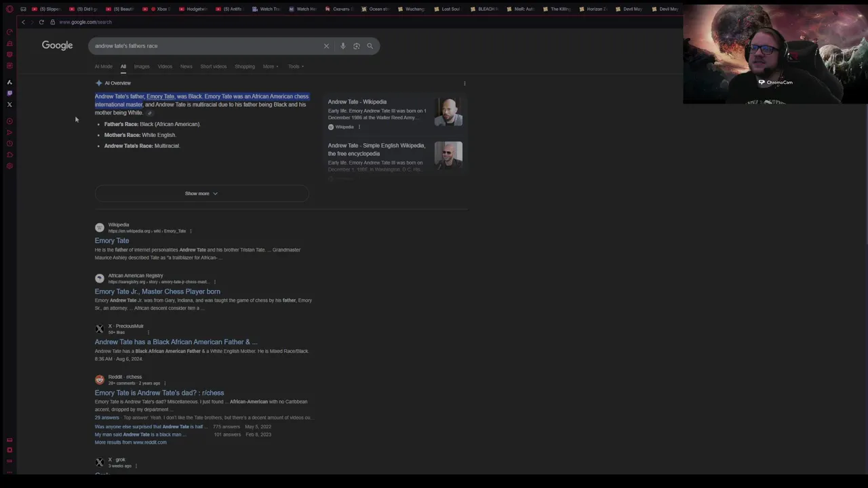The image size is (868, 488).
Task: Open Twitch from the Opera sidebar
Action: click(9, 93)
